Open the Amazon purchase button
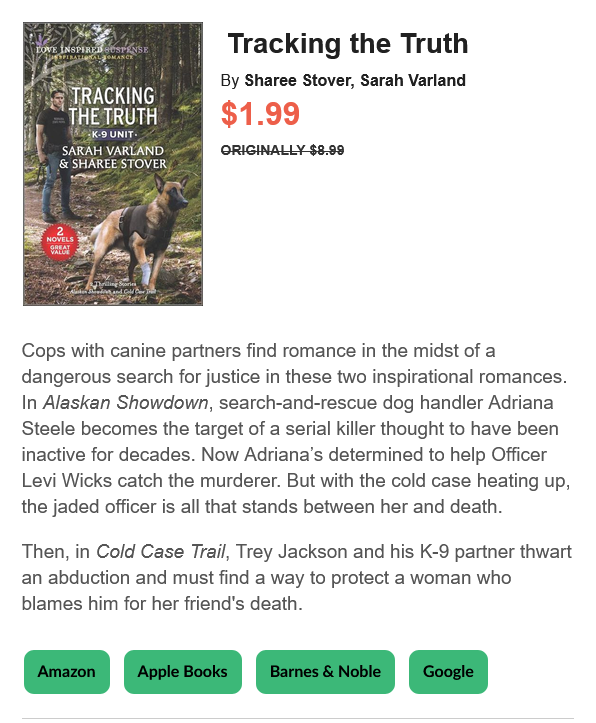This screenshot has width=596, height=723. [x=67, y=671]
